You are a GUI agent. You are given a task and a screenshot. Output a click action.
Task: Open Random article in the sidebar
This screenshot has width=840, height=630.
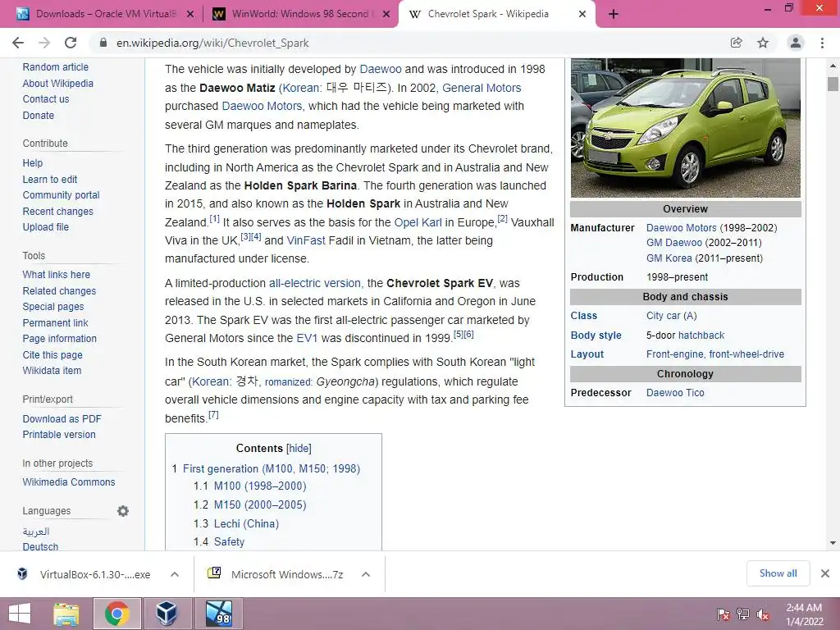tap(56, 67)
